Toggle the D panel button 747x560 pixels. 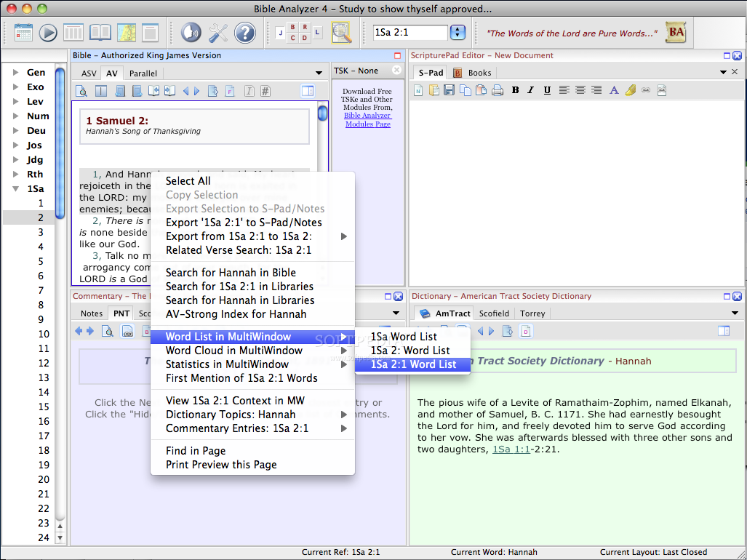tap(305, 38)
